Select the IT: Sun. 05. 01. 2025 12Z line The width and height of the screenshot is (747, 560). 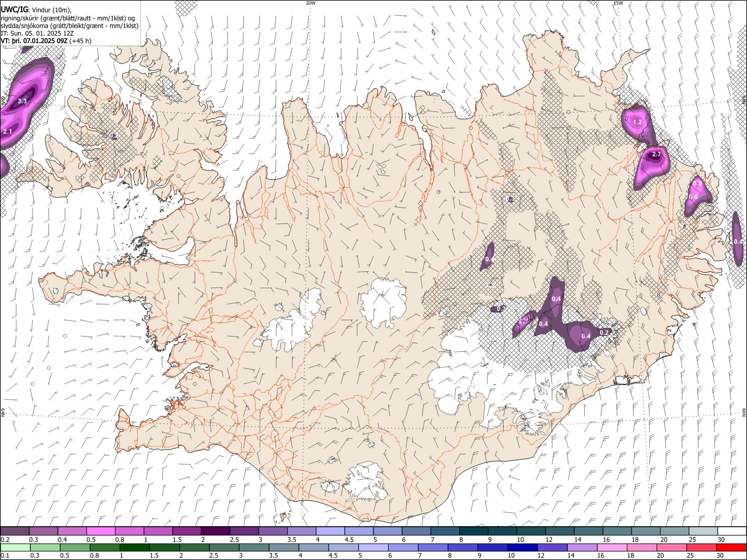[x=37, y=33]
